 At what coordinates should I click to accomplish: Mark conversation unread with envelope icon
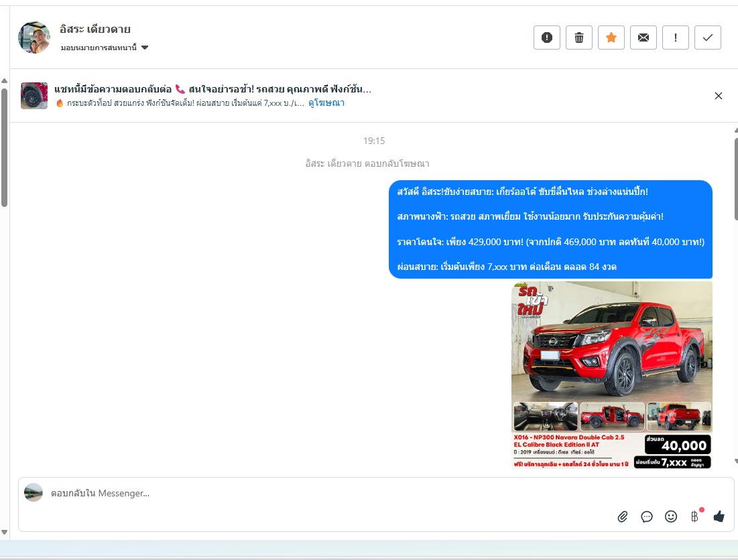[643, 38]
